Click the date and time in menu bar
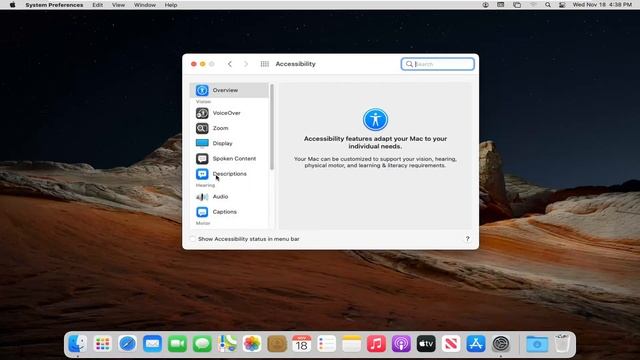The width and height of the screenshot is (640, 360). pos(602,5)
